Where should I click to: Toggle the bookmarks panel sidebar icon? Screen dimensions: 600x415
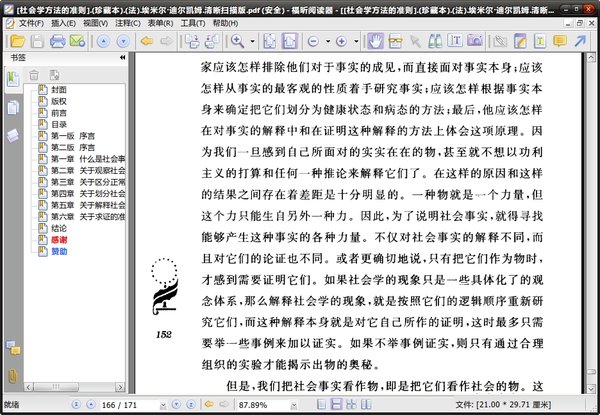(12, 78)
